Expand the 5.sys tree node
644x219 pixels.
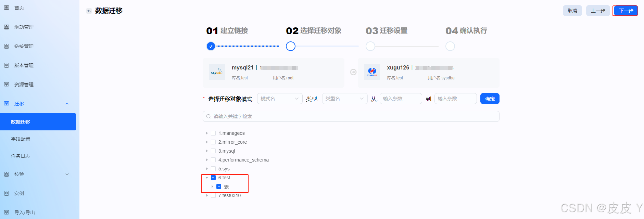(x=207, y=169)
